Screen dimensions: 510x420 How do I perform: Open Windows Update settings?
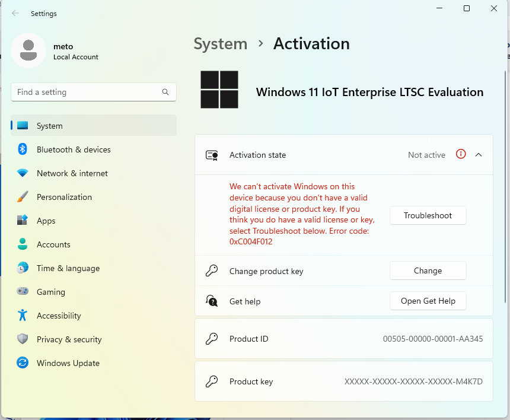tap(94, 363)
